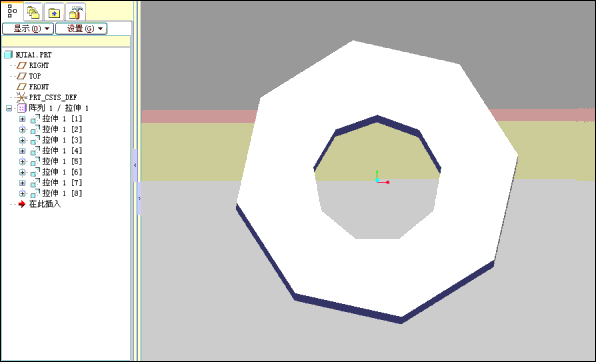The height and width of the screenshot is (362, 596).
Task: Select the coordinate system triad in model center
Action: 382,178
